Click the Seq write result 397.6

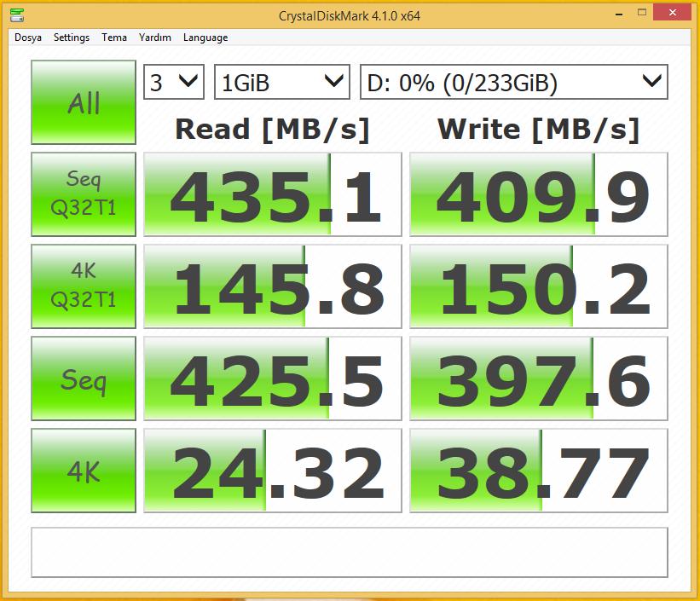click(x=539, y=379)
